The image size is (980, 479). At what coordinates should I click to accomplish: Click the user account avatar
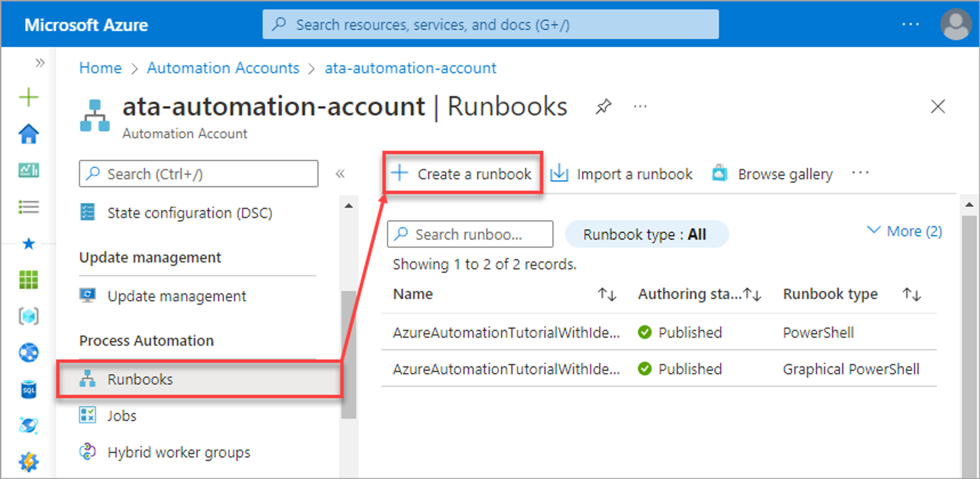955,24
